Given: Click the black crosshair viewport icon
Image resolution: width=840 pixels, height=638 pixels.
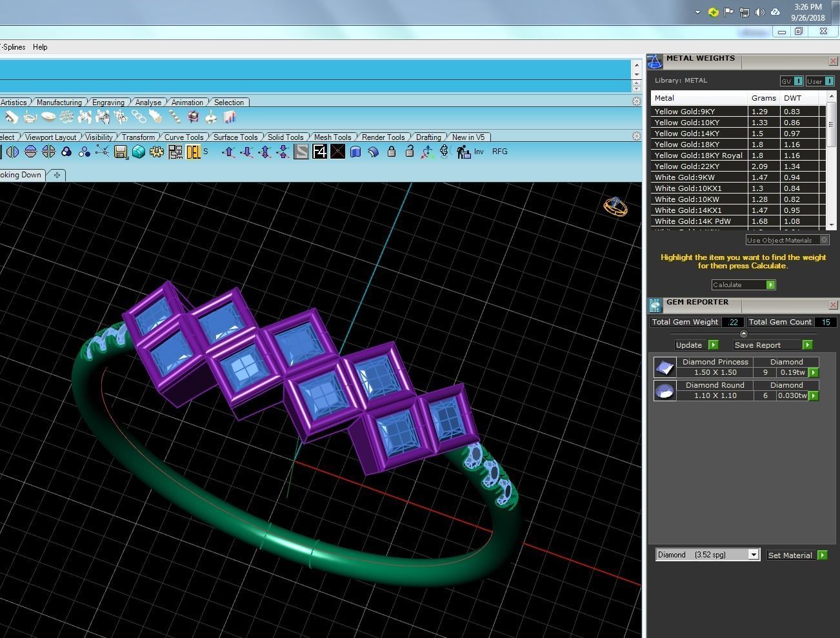Looking at the screenshot, I should 337,152.
